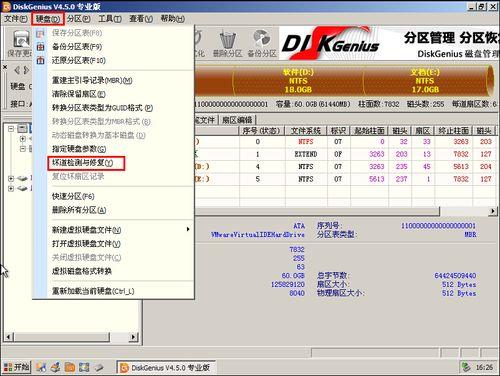Click the 标识 column header
The width and height of the screenshot is (500, 376).
tap(338, 131)
